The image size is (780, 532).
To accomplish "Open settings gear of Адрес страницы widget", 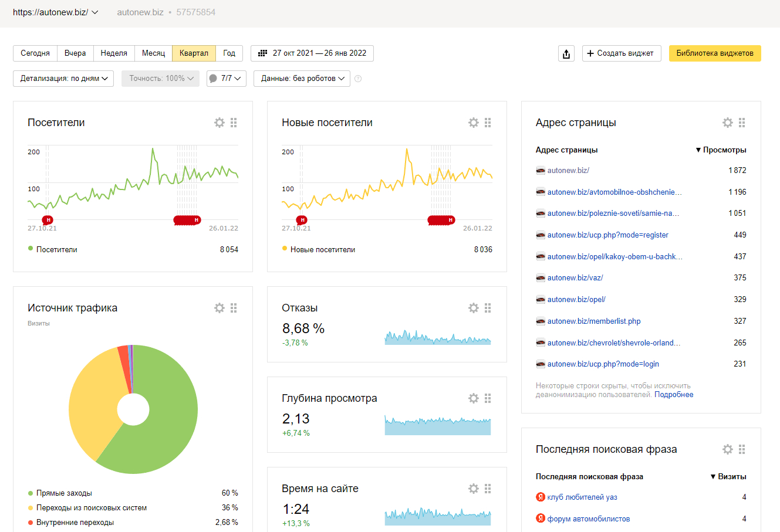I will pyautogui.click(x=728, y=123).
